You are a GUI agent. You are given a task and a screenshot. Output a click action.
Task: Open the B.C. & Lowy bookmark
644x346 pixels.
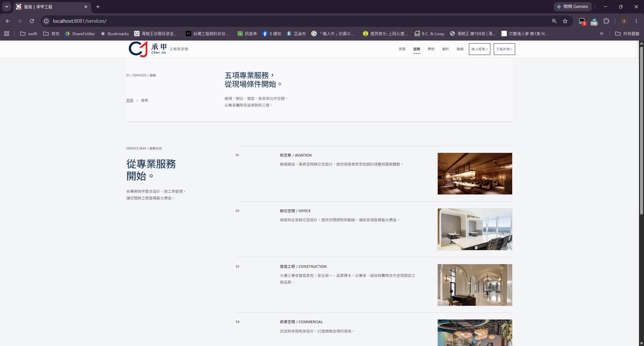(x=429, y=34)
